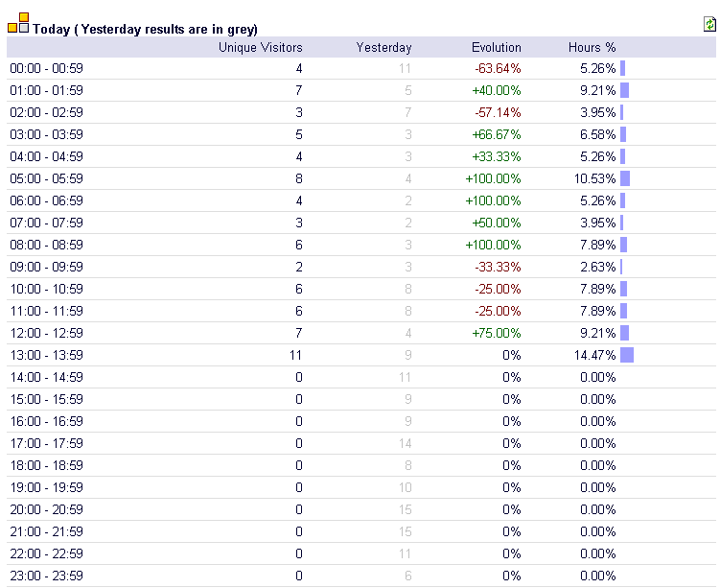Screen dimensions: 720x588
Task: Click the green refresh icon
Action: (x=709, y=24)
